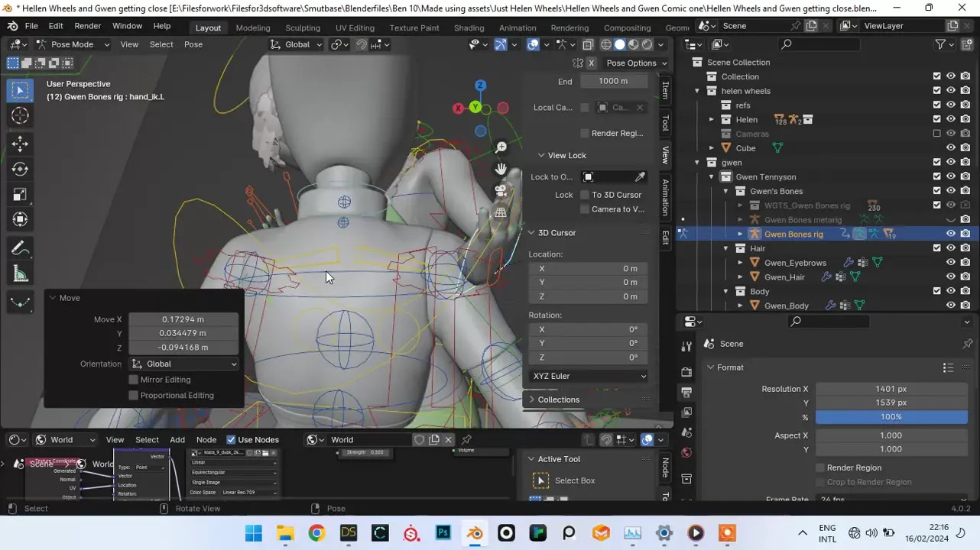Click the viewport zoom magnifier gizmo
980x550 pixels.
pos(501,147)
